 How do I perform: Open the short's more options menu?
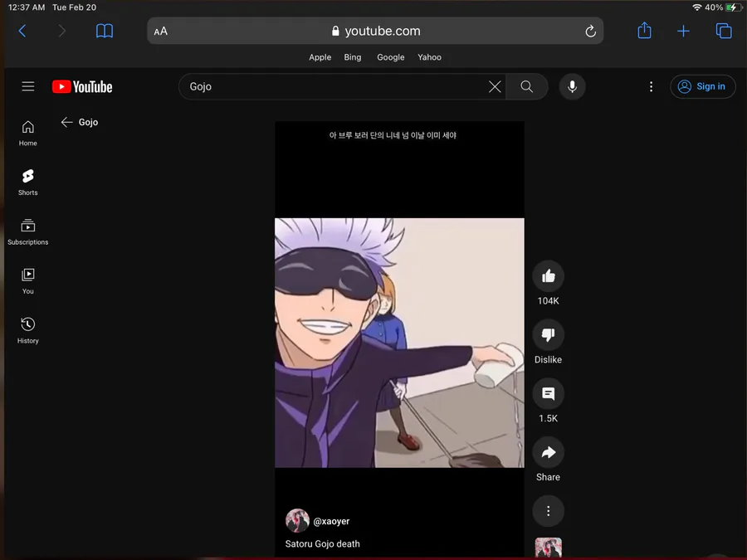(548, 511)
